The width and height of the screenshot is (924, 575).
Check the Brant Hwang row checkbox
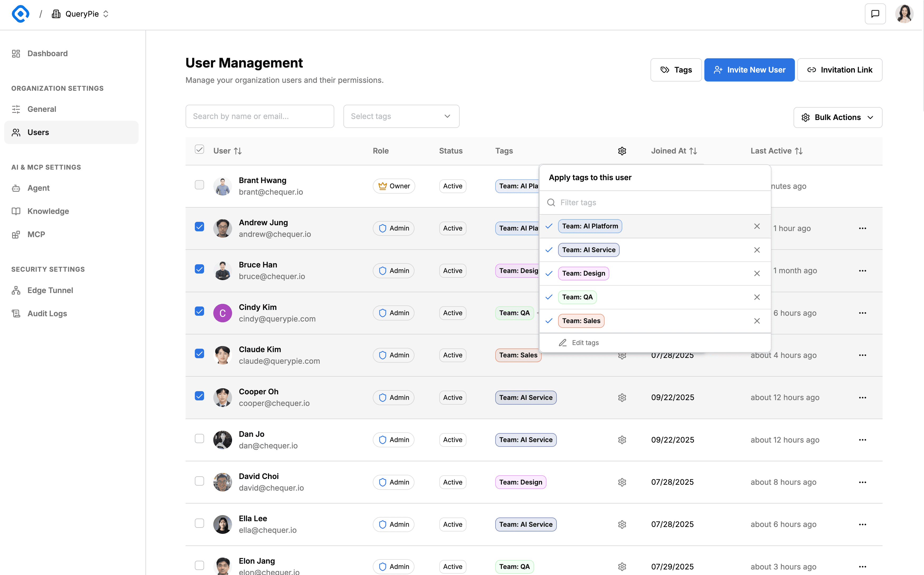(x=199, y=185)
